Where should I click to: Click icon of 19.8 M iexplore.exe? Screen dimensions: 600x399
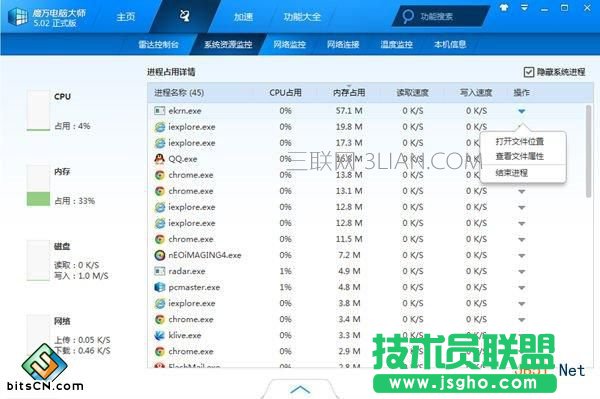(160, 127)
